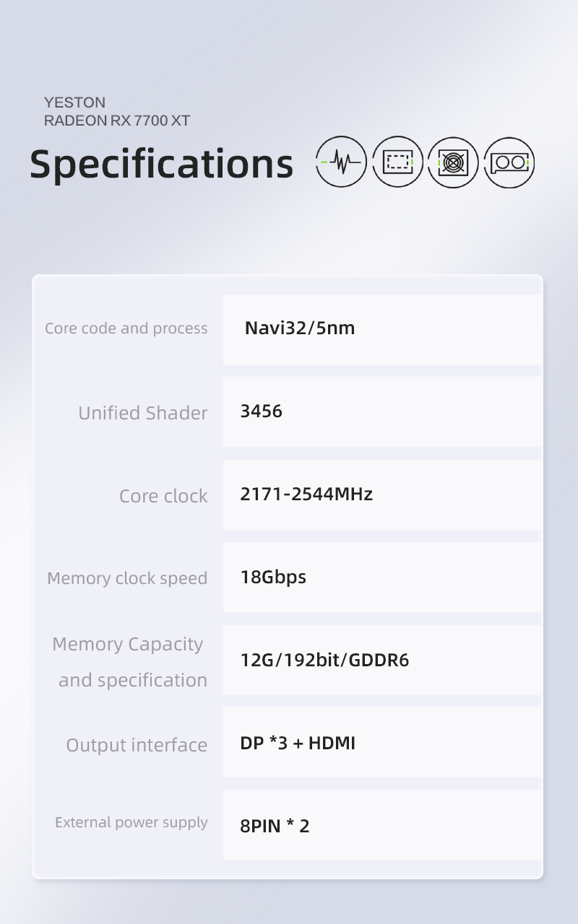Viewport: 578px width, 924px height.
Task: Click the cooling fan icon
Action: tap(453, 162)
